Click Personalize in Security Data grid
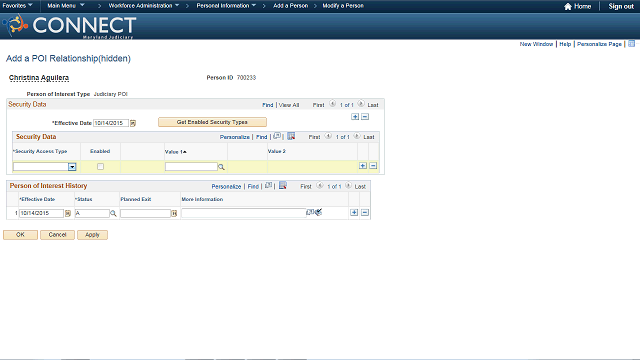The image size is (640, 360). click(x=235, y=137)
